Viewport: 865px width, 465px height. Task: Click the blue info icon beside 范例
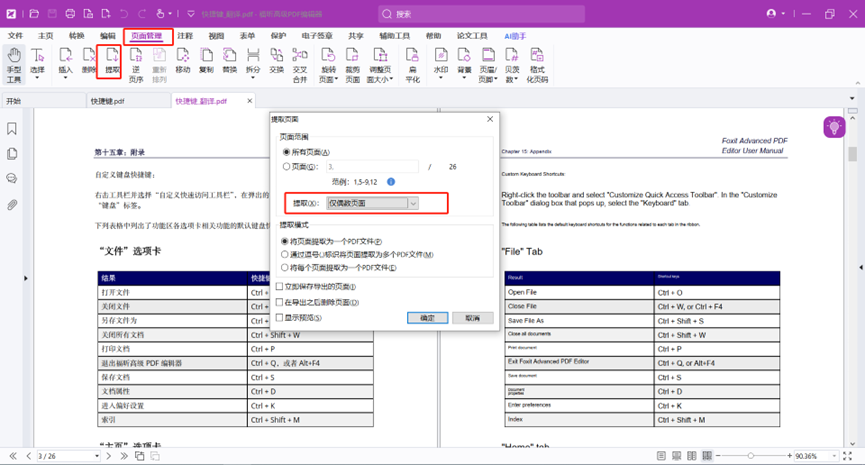click(391, 181)
